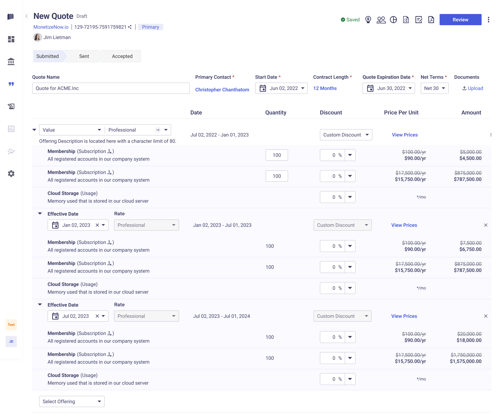Open the MonetizeNow.io account link
The image size is (504, 420).
click(x=51, y=27)
